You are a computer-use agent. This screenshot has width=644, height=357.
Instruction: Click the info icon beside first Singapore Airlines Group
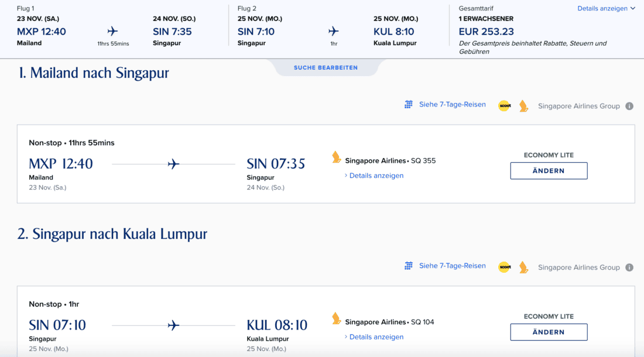(x=629, y=106)
